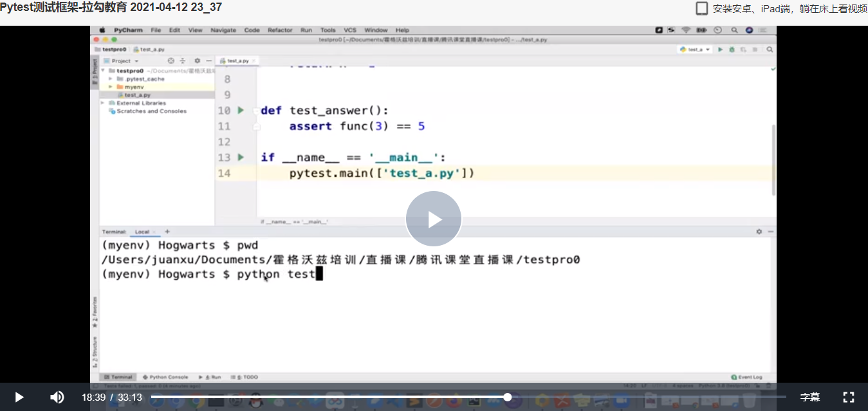
Task: Click the testpro0 breadcrumb in navigation bar
Action: coord(111,50)
